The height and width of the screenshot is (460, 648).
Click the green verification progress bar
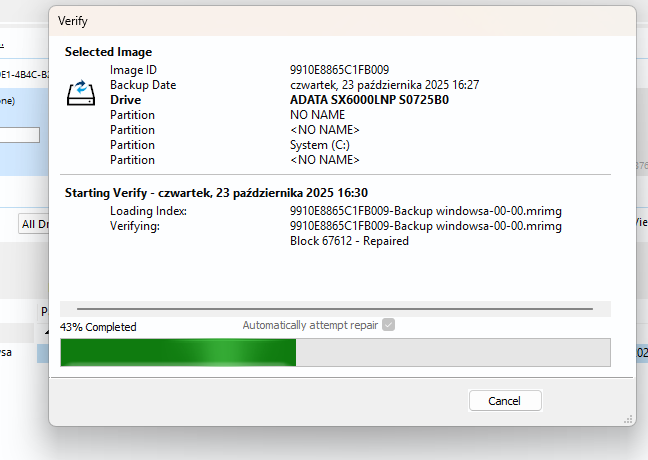click(x=178, y=353)
